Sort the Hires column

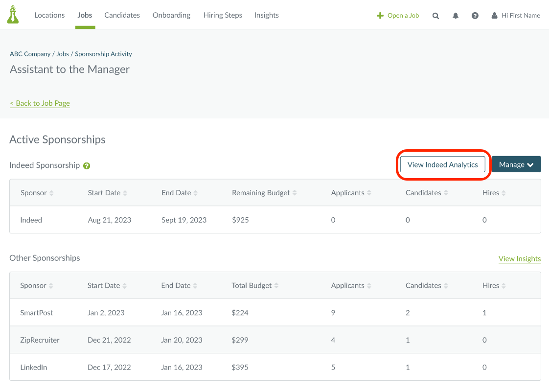(x=504, y=192)
